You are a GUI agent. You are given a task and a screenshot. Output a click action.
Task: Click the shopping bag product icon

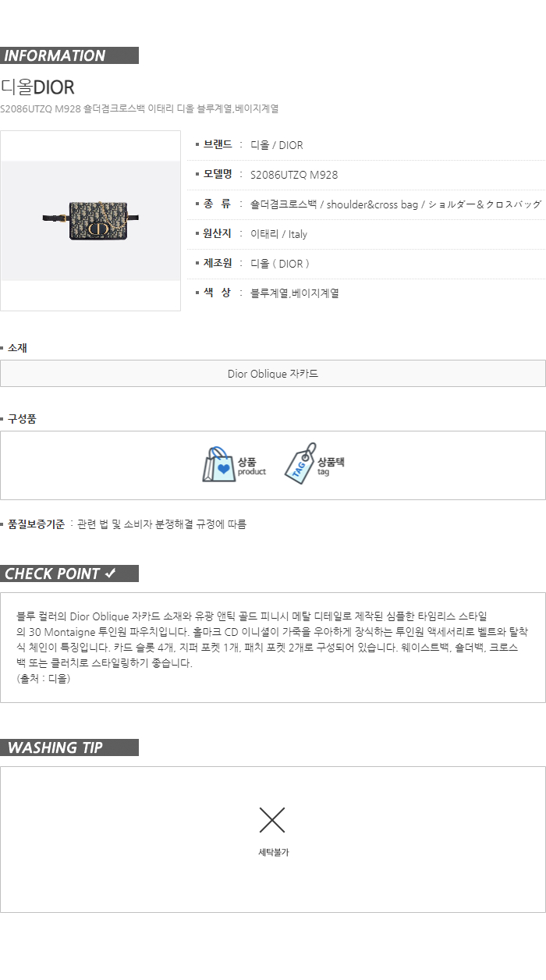[219, 465]
